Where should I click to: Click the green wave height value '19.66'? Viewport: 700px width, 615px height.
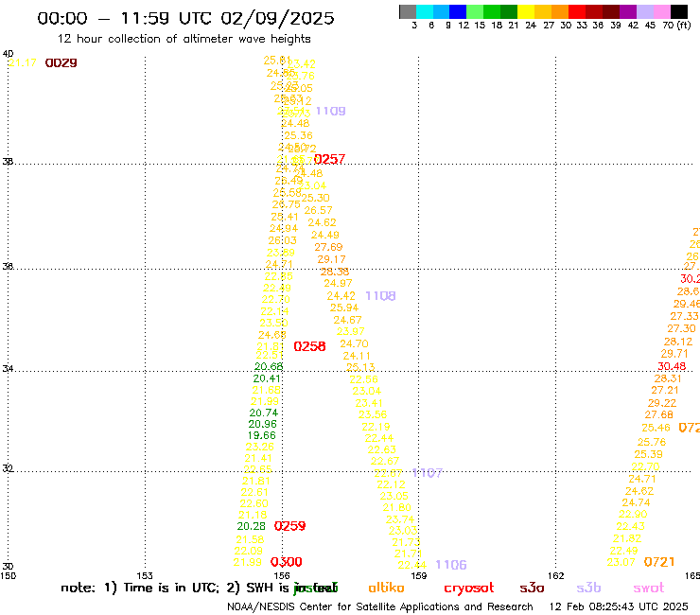click(262, 435)
